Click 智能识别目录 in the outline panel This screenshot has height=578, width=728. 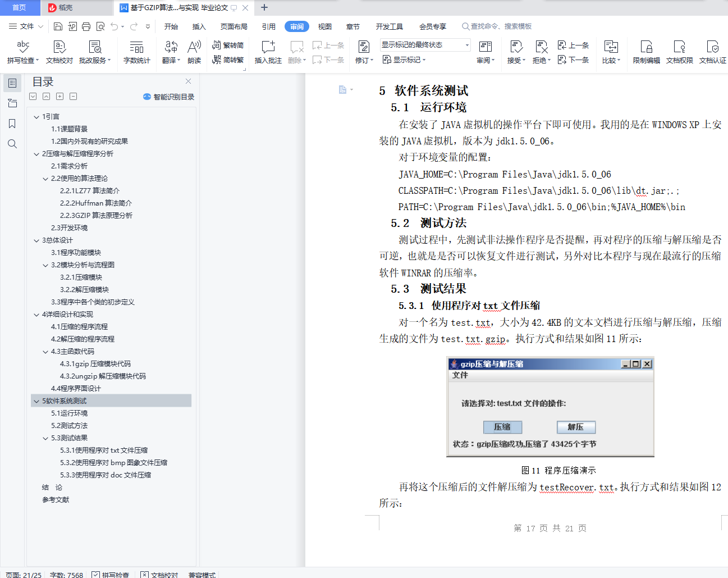[169, 97]
